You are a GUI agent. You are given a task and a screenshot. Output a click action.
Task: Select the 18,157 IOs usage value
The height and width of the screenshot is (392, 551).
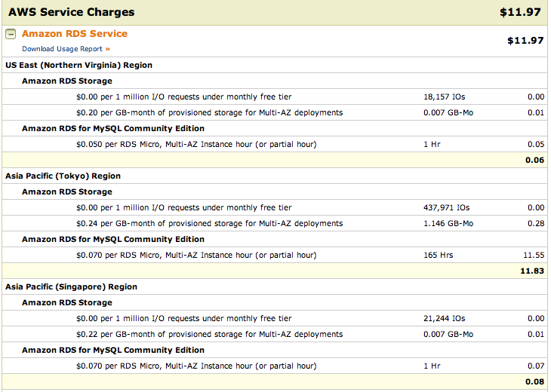[444, 96]
